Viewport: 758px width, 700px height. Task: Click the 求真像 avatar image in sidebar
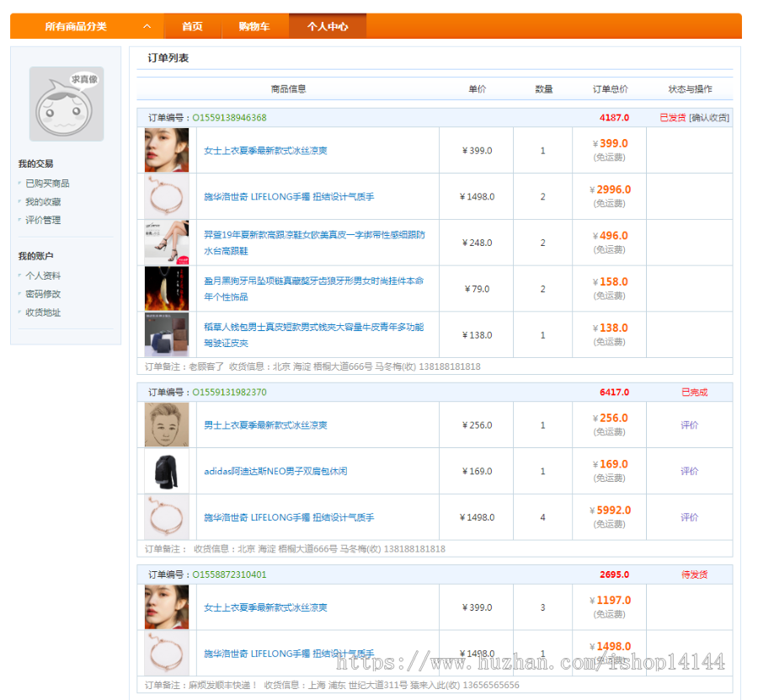(65, 103)
